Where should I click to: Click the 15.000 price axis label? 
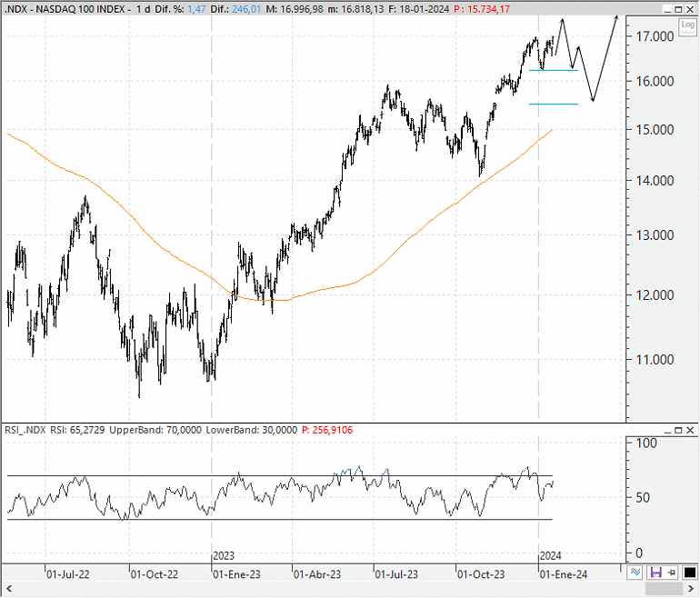(655, 130)
